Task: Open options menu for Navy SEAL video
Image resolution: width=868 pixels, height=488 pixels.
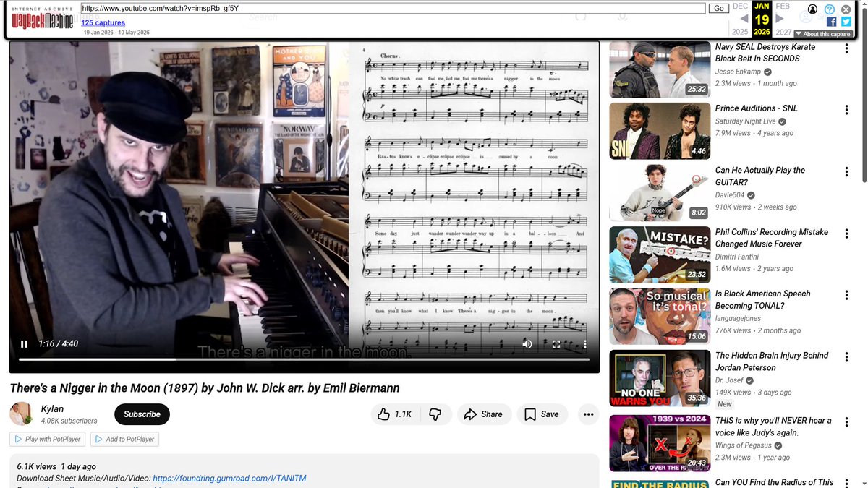Action: 846,48
